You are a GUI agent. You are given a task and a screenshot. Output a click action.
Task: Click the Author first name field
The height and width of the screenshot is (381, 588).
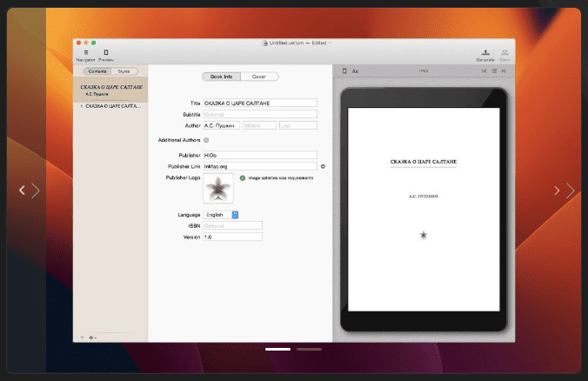[221, 125]
